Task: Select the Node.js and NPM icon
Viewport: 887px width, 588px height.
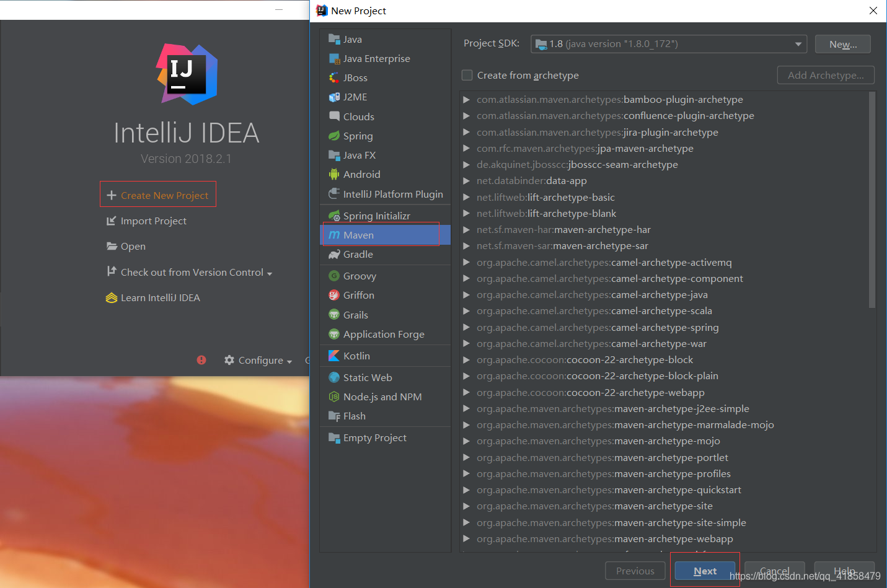Action: coord(334,397)
